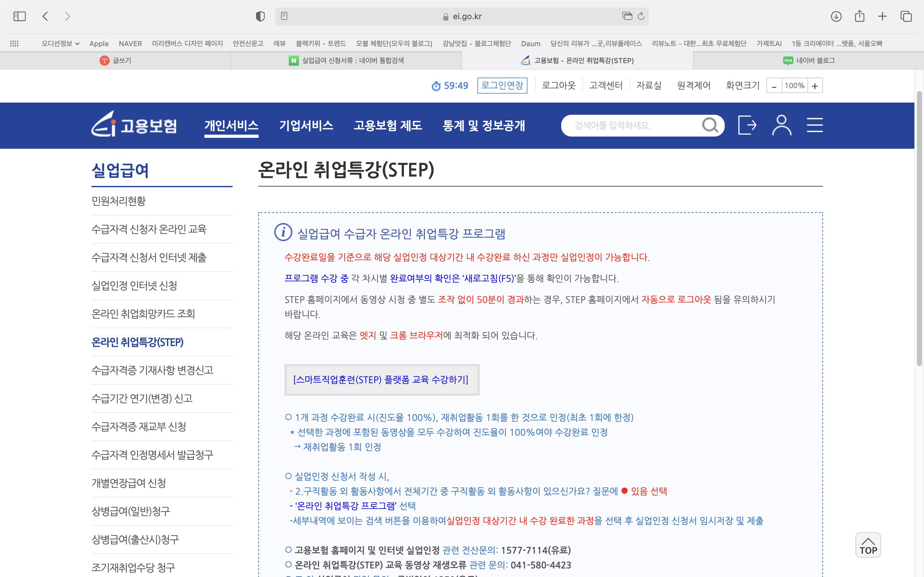The image size is (924, 577).
Task: Click the logout door icon in blue header
Action: (747, 125)
